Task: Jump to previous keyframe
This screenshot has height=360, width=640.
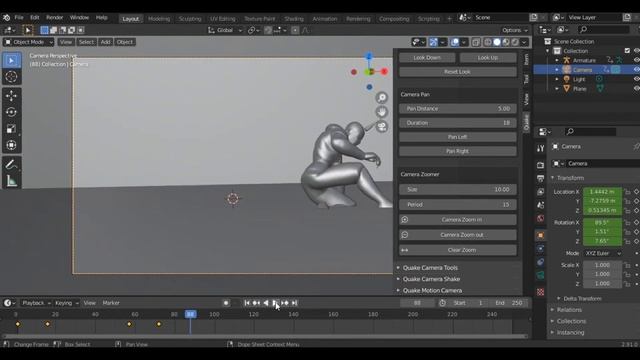Action: click(256, 303)
